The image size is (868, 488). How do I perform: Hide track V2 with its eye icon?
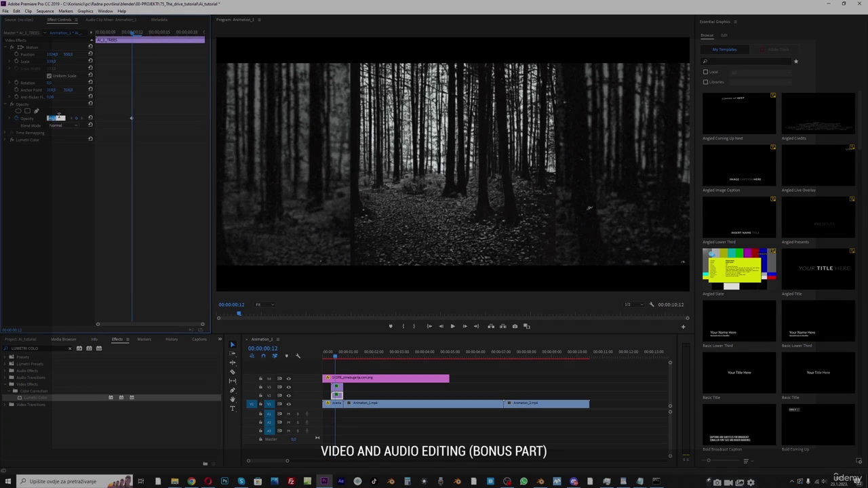pos(288,395)
